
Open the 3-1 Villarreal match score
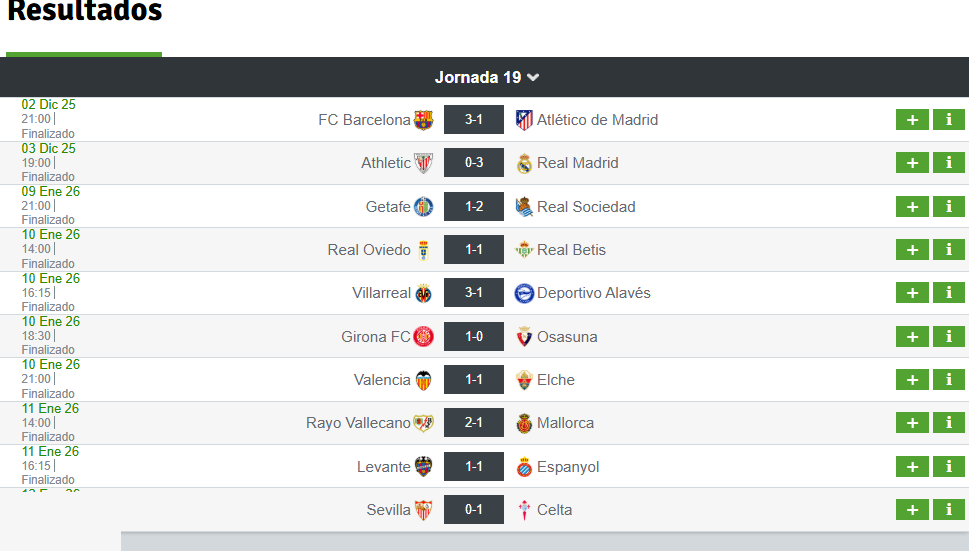pyautogui.click(x=474, y=293)
